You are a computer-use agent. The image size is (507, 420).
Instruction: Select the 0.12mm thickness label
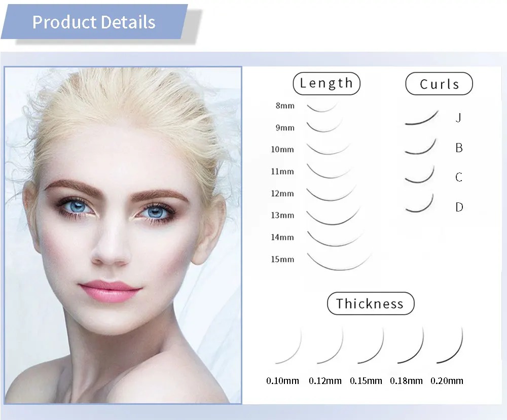pos(325,381)
